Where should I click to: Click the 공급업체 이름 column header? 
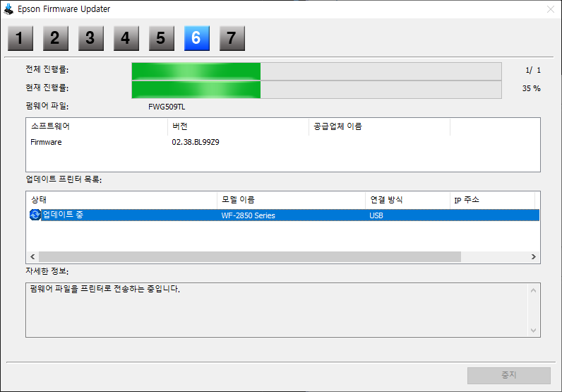tap(379, 126)
